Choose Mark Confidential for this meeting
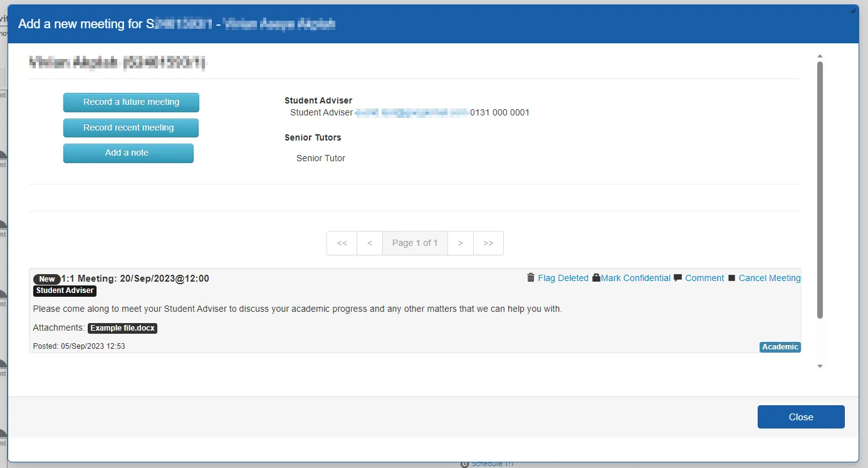The height and width of the screenshot is (468, 868). (634, 278)
